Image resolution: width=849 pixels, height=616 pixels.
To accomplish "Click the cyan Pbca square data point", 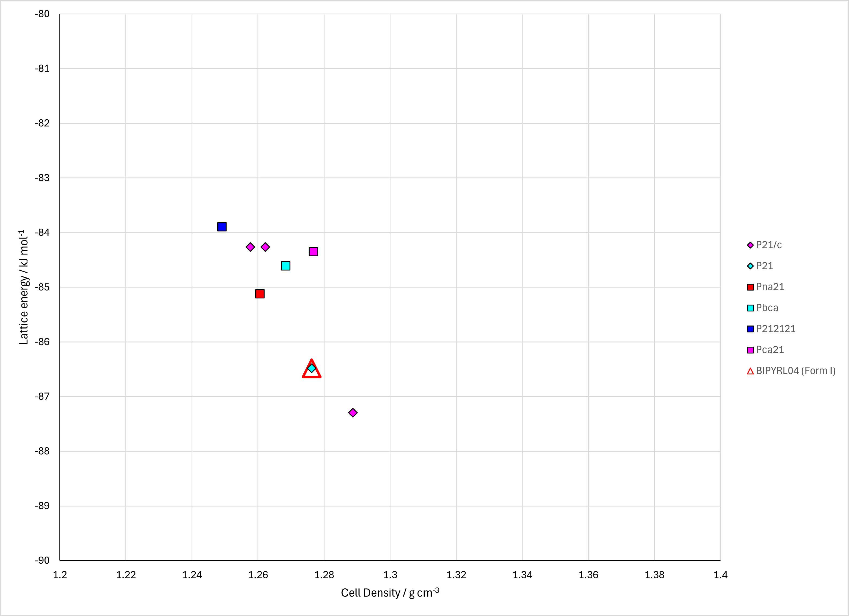I will tap(286, 266).
